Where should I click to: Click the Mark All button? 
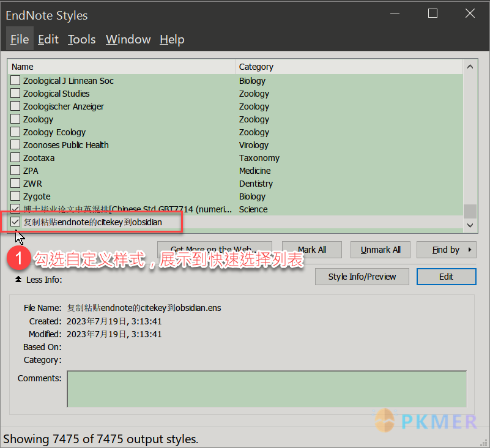(312, 250)
